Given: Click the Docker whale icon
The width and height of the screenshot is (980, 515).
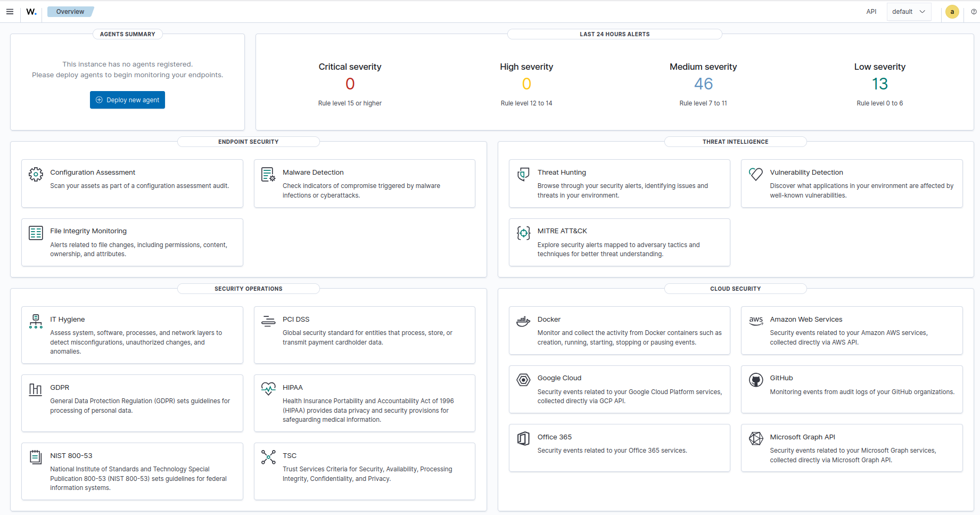Looking at the screenshot, I should (x=523, y=321).
